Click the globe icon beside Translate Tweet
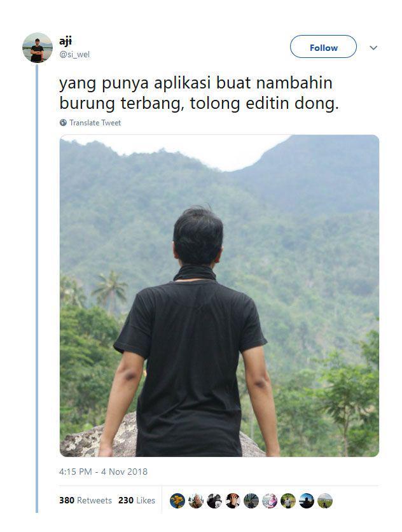The height and width of the screenshot is (532, 402). click(x=63, y=122)
